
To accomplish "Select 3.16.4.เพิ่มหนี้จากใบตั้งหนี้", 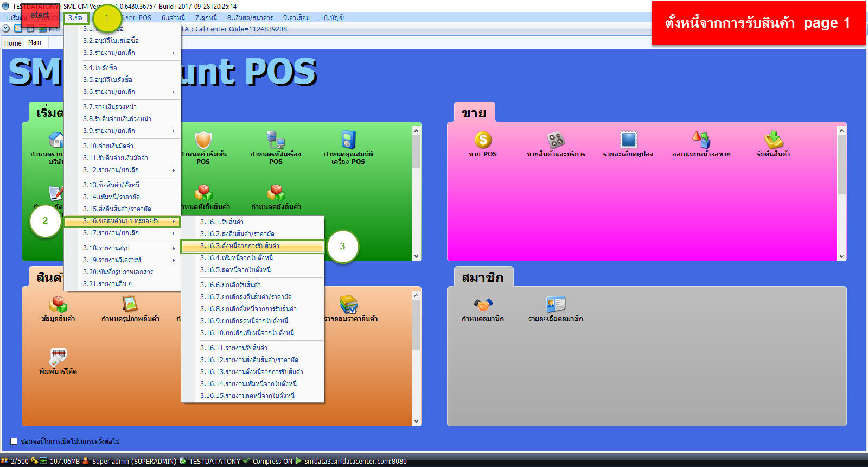I will coord(252,258).
